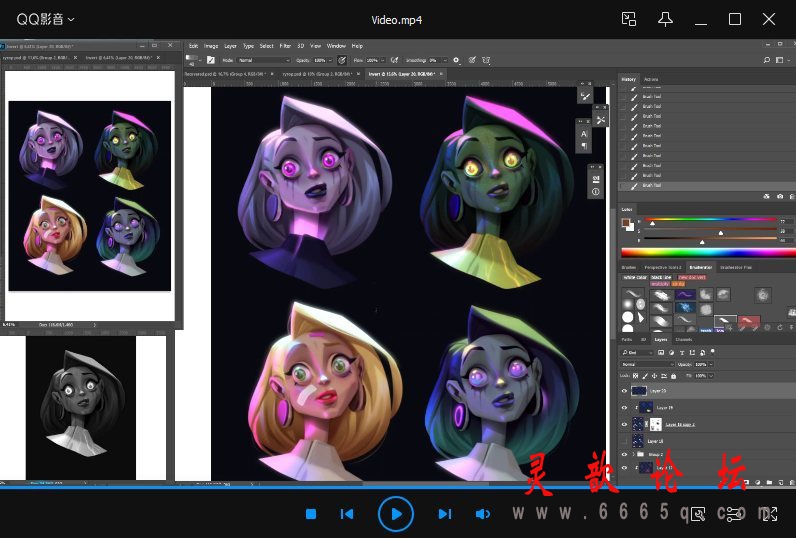The width and height of the screenshot is (796, 538).
Task: Open the Flow value dropdown
Action: pos(382,60)
